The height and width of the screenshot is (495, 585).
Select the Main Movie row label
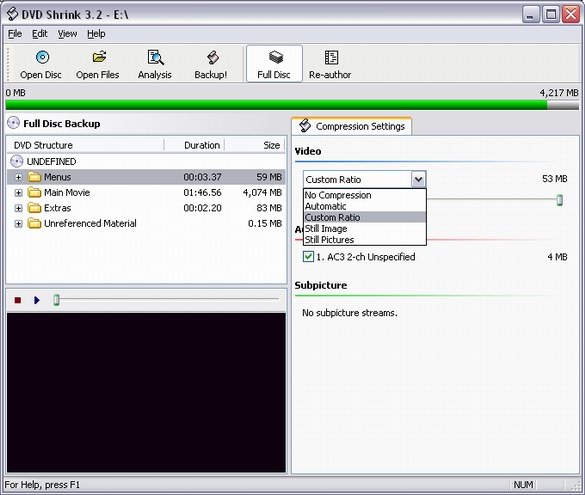click(67, 192)
